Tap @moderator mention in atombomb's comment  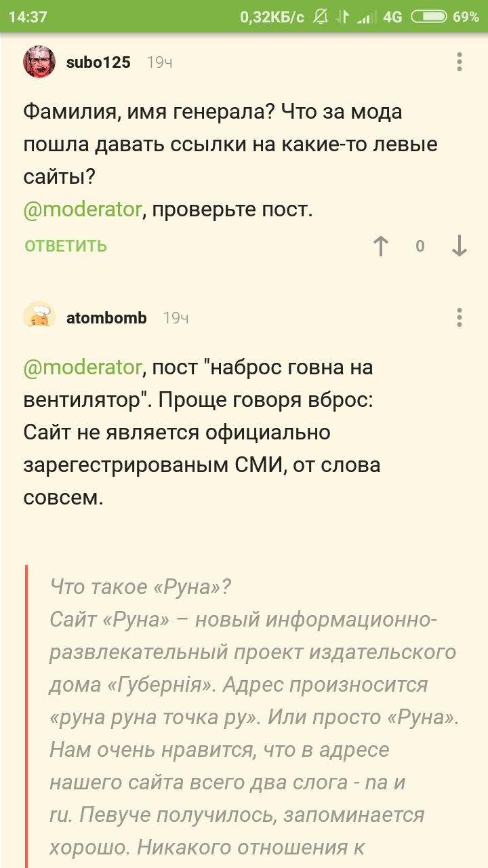(83, 368)
